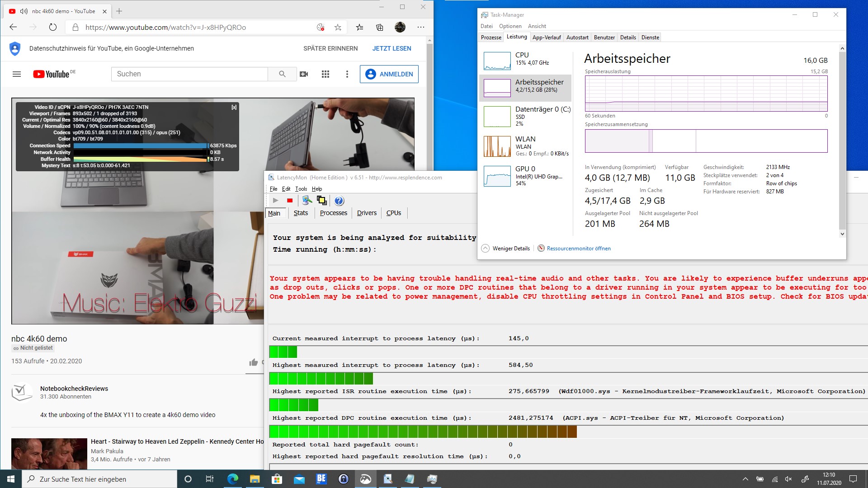Open the Ressourcenmonitor öffnen link
868x488 pixels.
click(x=578, y=249)
